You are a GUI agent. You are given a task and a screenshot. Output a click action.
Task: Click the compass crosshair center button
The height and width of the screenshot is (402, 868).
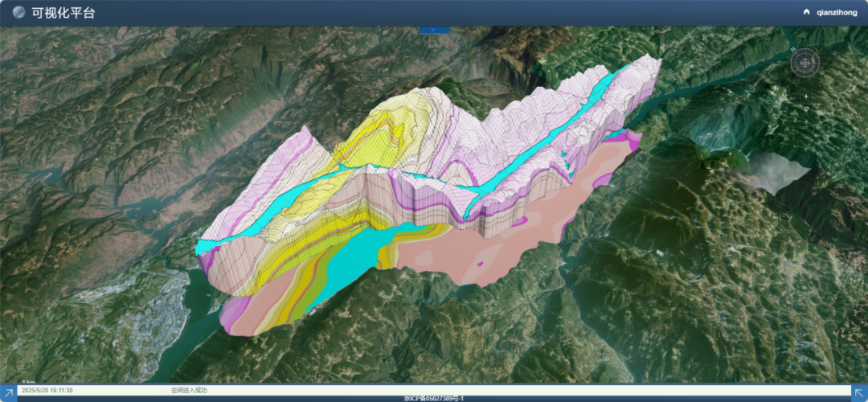point(805,61)
